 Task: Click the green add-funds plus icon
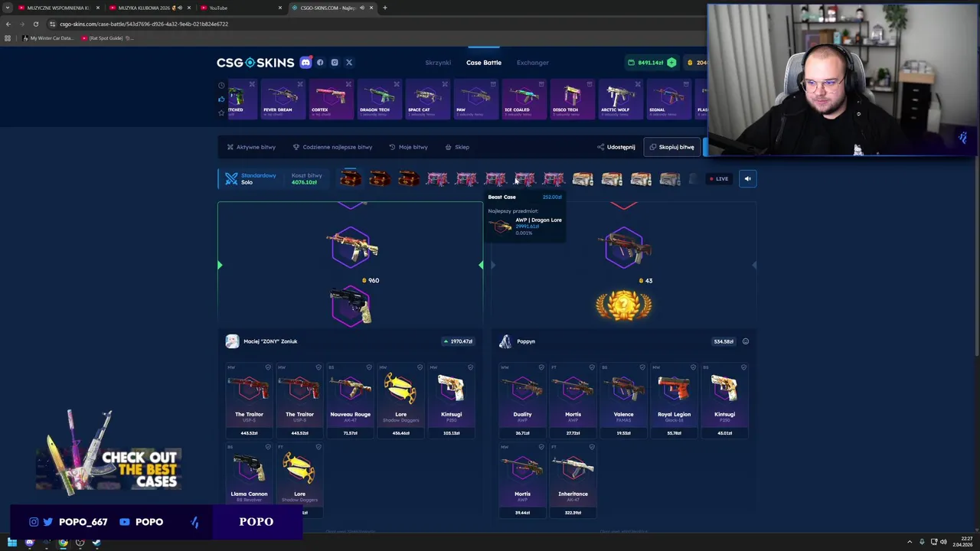point(671,63)
